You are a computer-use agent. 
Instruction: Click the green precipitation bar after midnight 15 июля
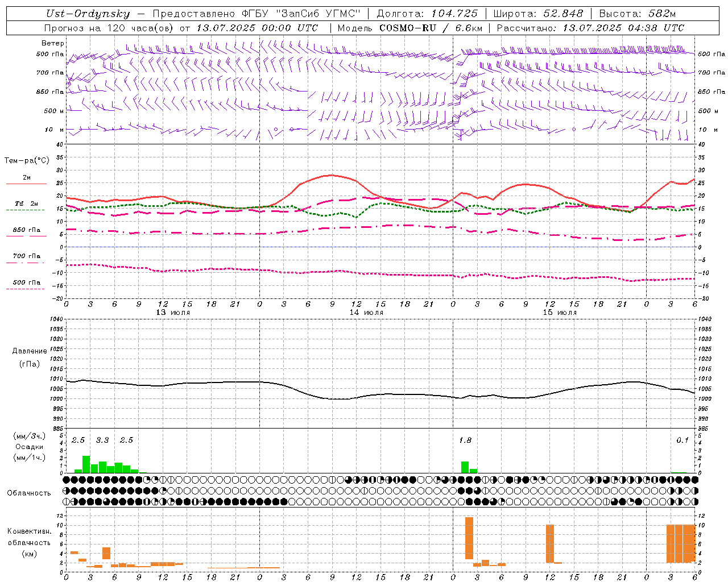(465, 467)
